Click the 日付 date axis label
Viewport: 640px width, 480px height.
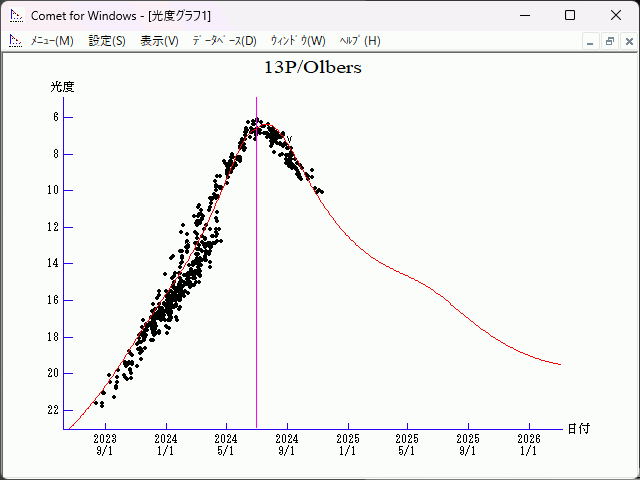click(578, 428)
